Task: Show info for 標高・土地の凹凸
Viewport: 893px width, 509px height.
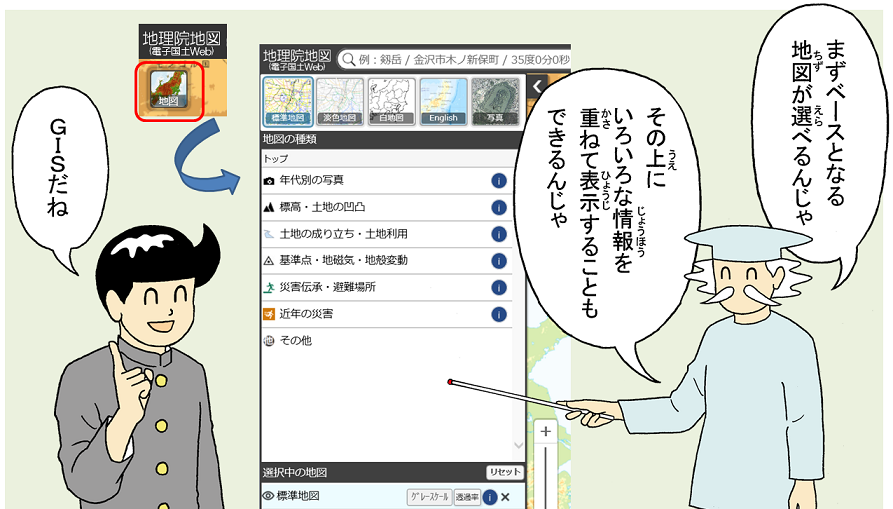Action: coord(499,208)
